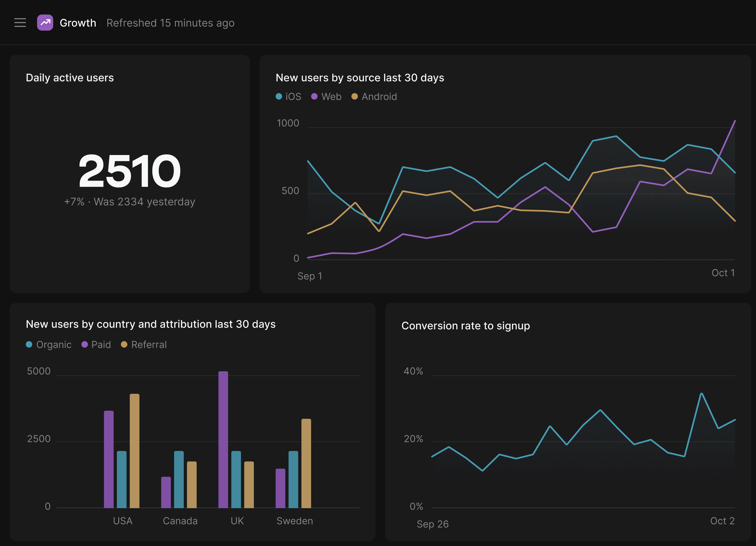Toggle the Web legend item
Screen dimensions: 756x546
(326, 97)
